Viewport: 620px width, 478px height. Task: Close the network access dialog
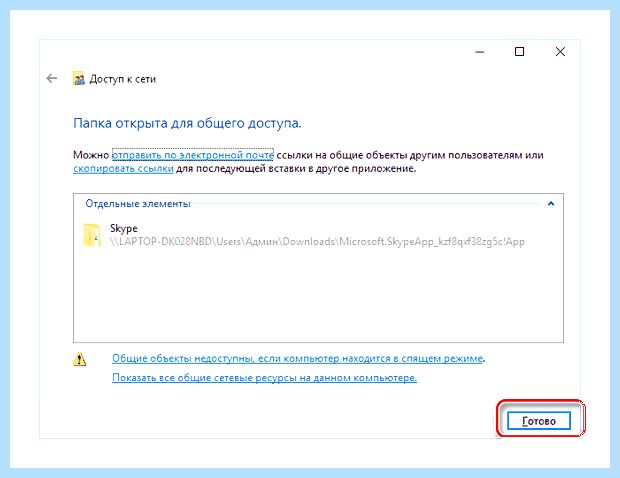pos(560,52)
